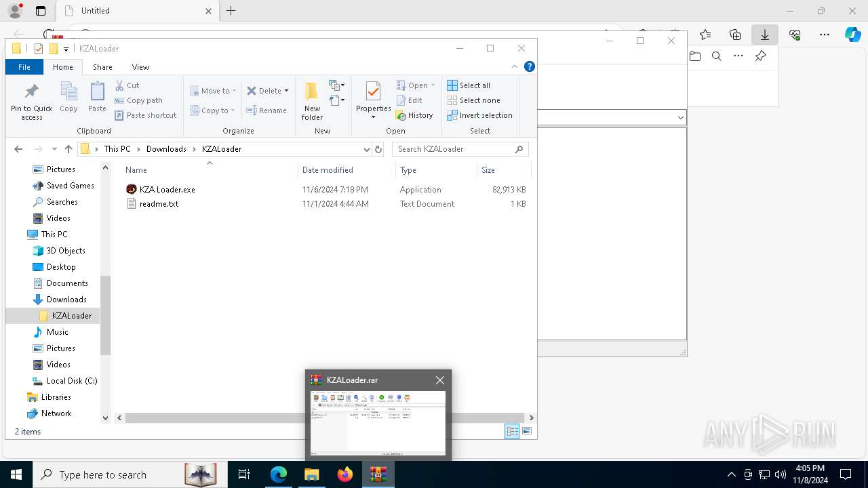This screenshot has height=488, width=868.
Task: Go up one folder level
Action: coord(68,149)
